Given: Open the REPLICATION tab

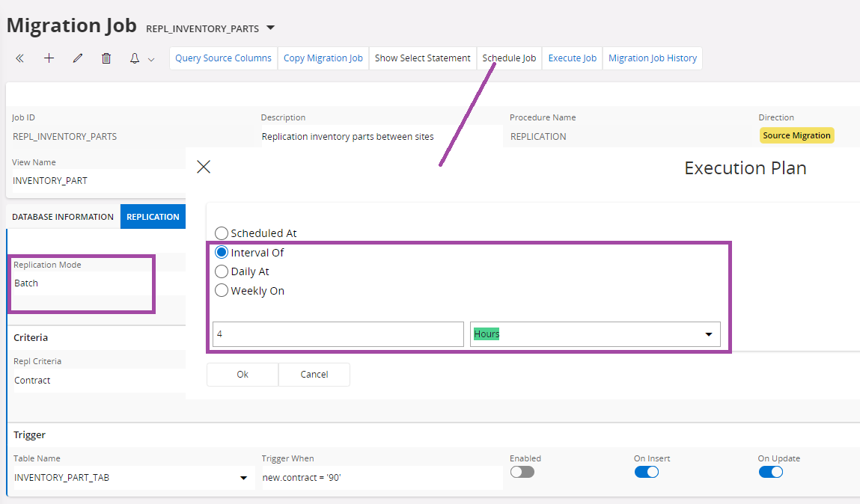Looking at the screenshot, I should click(x=153, y=216).
